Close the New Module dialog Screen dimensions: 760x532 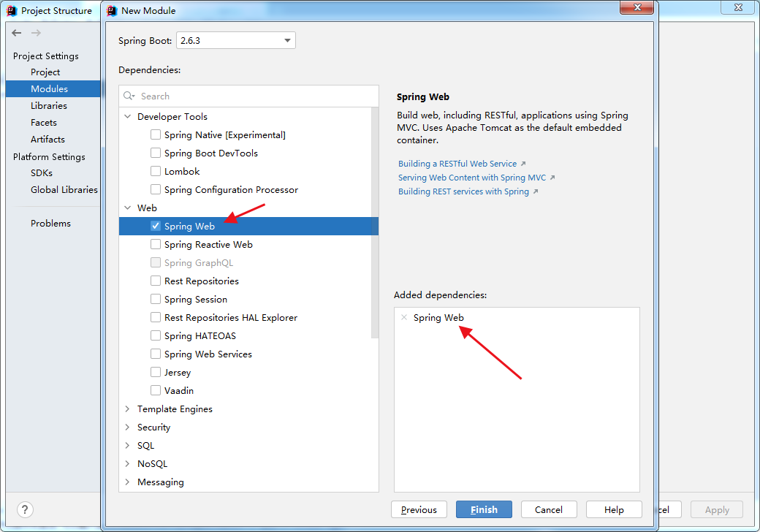pyautogui.click(x=637, y=7)
